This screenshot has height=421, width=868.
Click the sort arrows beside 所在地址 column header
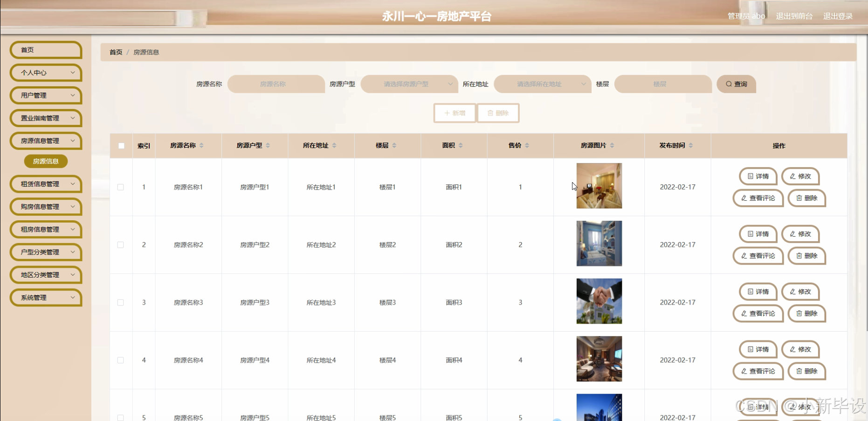334,145
